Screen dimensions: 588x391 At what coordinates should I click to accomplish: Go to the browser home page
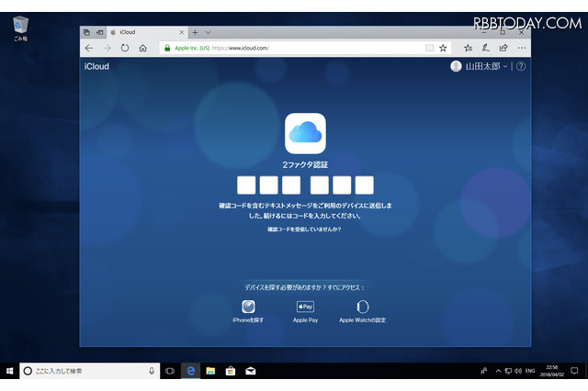[143, 48]
